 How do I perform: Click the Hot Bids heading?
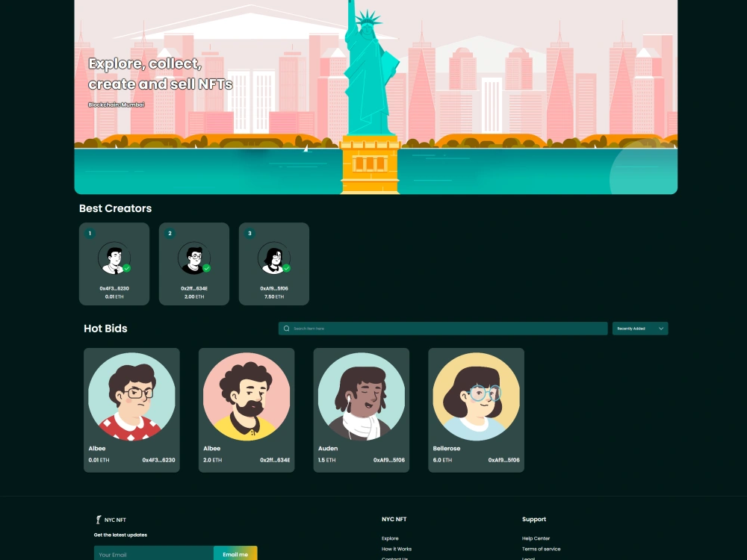105,329
